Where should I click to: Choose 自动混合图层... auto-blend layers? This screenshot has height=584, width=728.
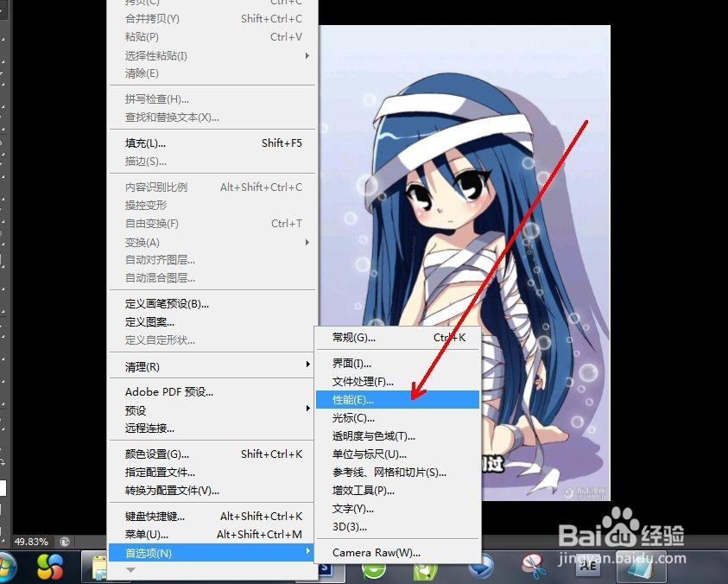(212, 278)
